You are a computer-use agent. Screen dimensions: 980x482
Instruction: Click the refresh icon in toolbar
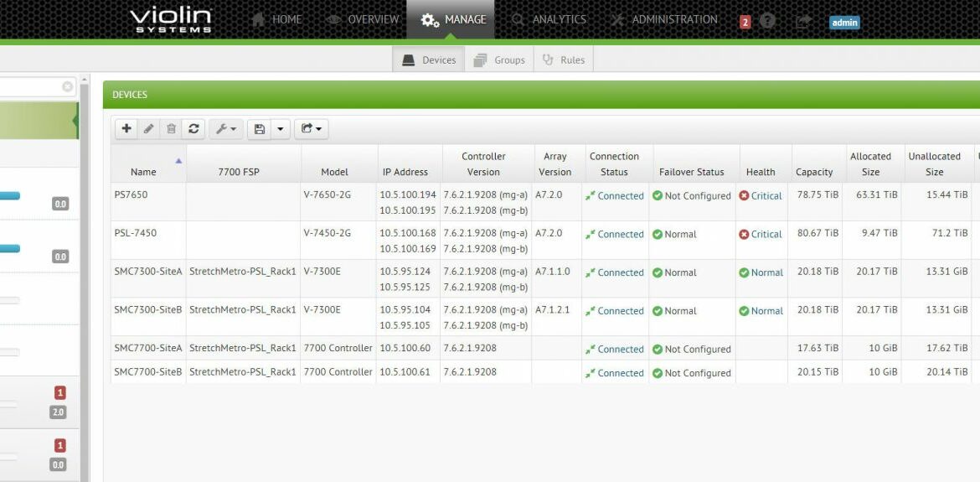click(x=193, y=129)
